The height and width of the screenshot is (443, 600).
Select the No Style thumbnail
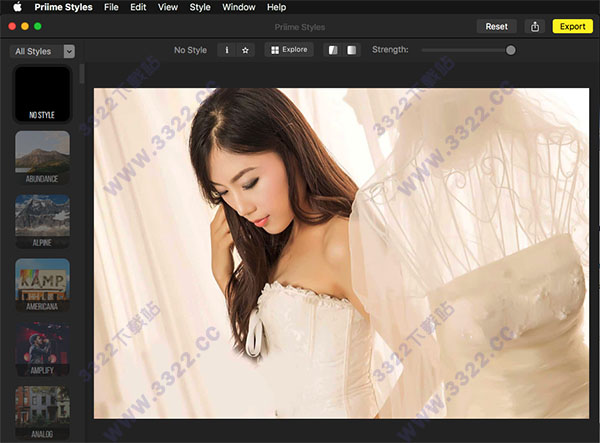43,94
